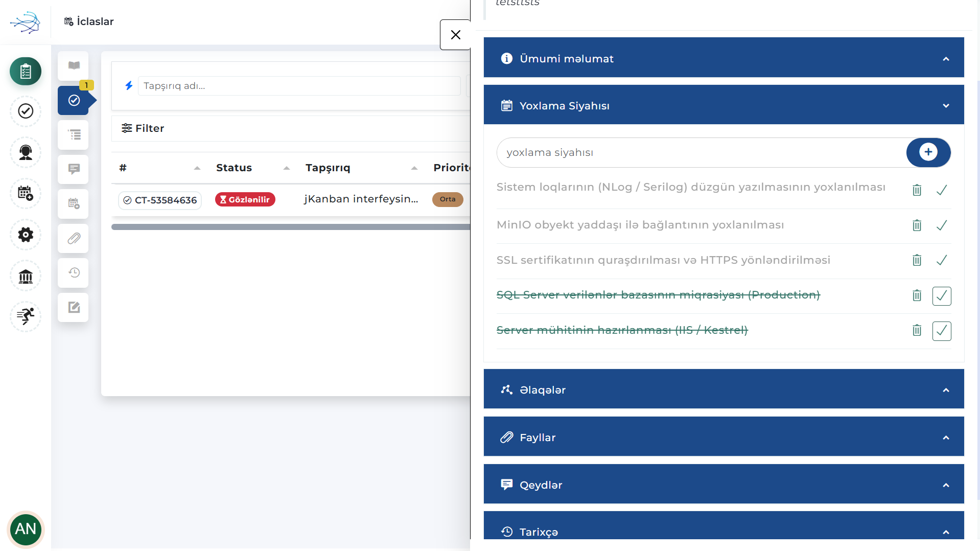Collapse the Yoxlama Siyahısı section
Image resolution: width=980 pixels, height=551 pixels.
click(x=724, y=105)
